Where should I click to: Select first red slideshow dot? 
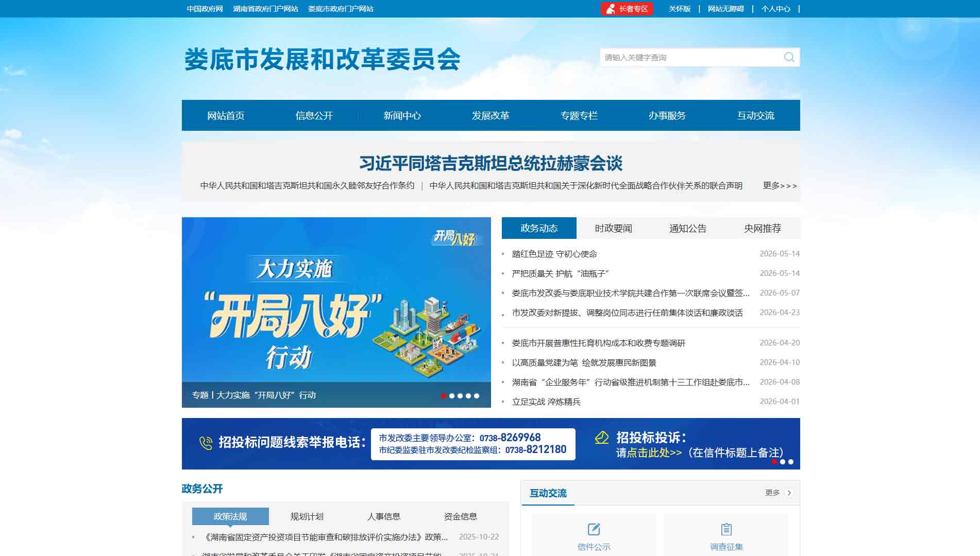pyautogui.click(x=444, y=396)
